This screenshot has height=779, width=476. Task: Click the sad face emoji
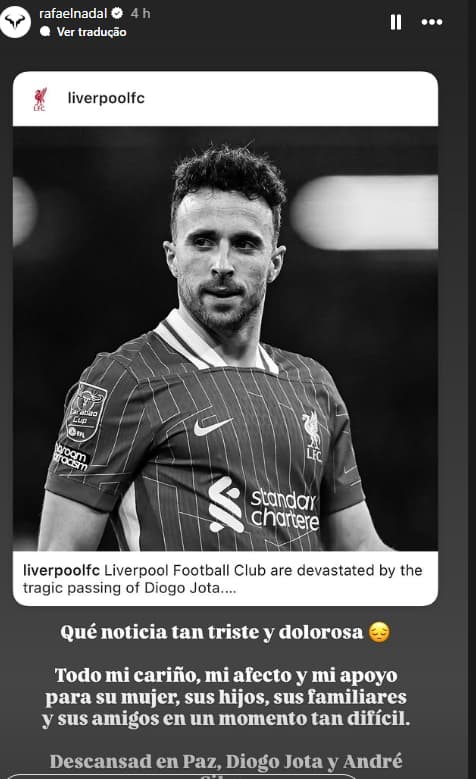click(x=379, y=632)
